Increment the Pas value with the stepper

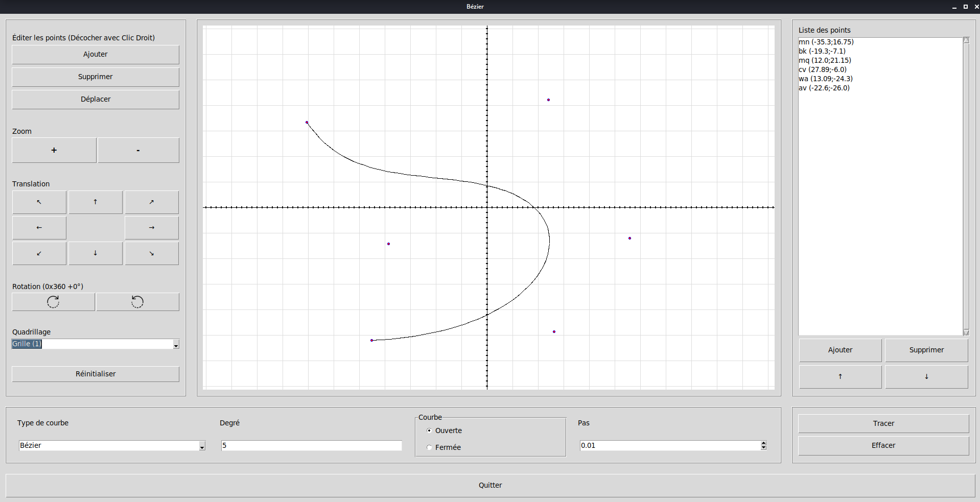763,443
